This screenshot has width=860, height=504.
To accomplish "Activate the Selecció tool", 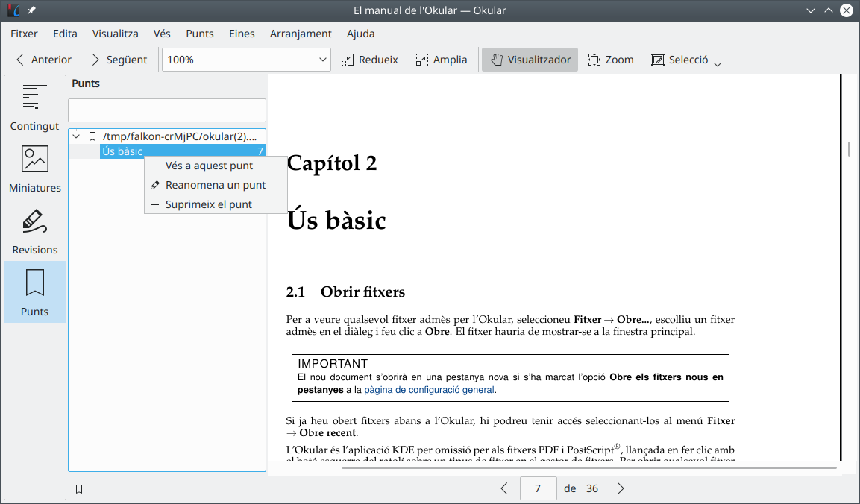I will [x=679, y=60].
